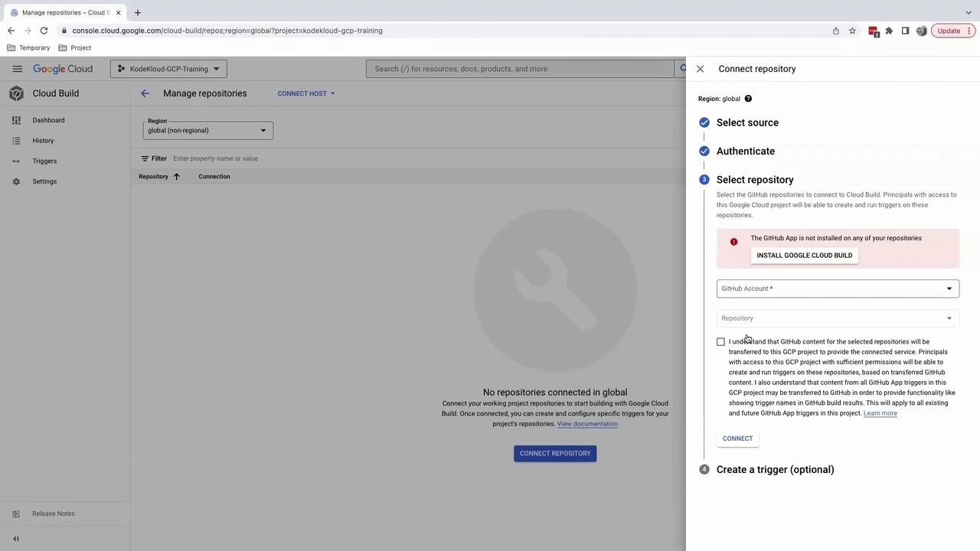Click the Dashboard sidebar icon
The height and width of the screenshot is (551, 980).
click(x=16, y=120)
